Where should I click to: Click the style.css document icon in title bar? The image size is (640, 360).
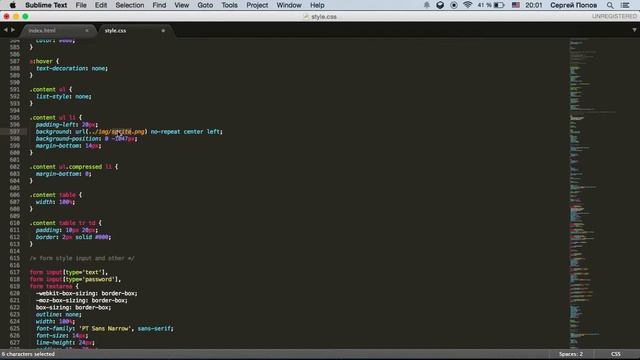coord(306,17)
